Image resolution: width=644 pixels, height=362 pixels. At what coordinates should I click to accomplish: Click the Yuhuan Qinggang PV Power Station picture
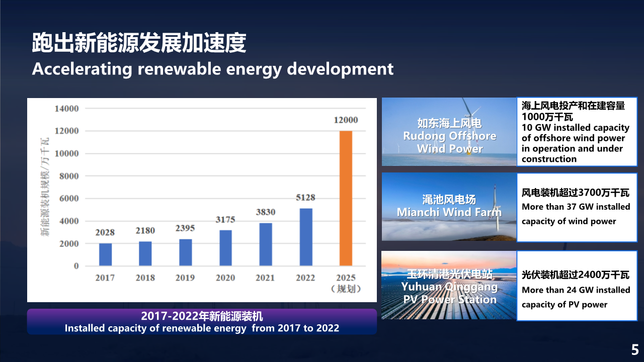point(449,285)
